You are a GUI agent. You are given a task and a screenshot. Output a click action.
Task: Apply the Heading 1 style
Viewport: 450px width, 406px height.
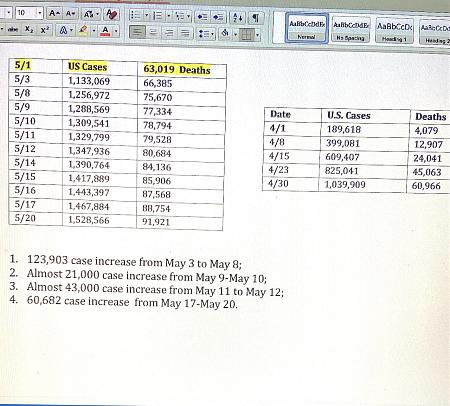(394, 31)
